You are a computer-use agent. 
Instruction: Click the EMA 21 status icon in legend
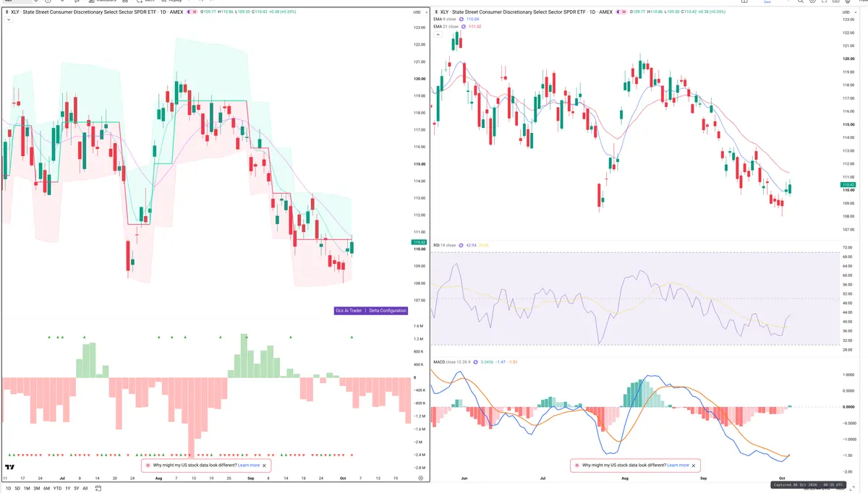[464, 27]
